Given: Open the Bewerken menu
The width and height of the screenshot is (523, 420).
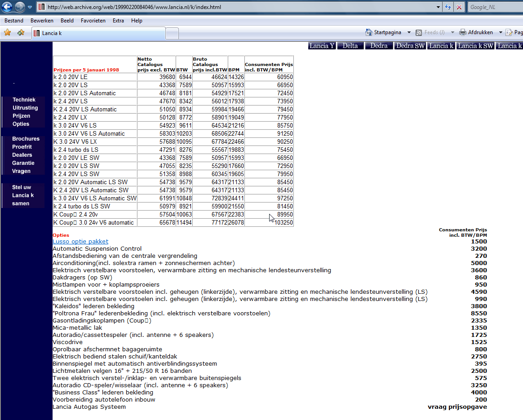Looking at the screenshot, I should point(42,21).
